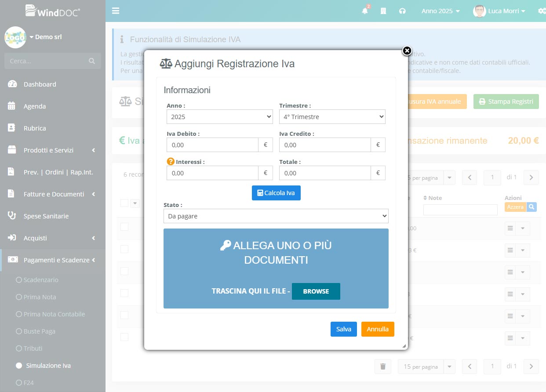Expand the Stato dropdown
546x392 pixels.
click(x=276, y=216)
